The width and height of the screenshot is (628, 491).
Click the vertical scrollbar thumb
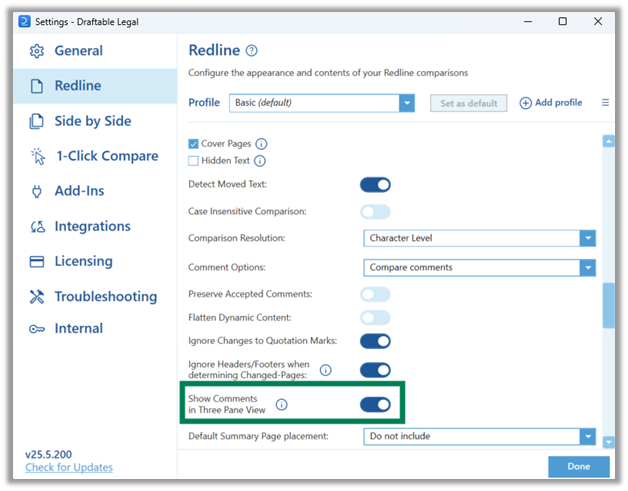pos(608,306)
